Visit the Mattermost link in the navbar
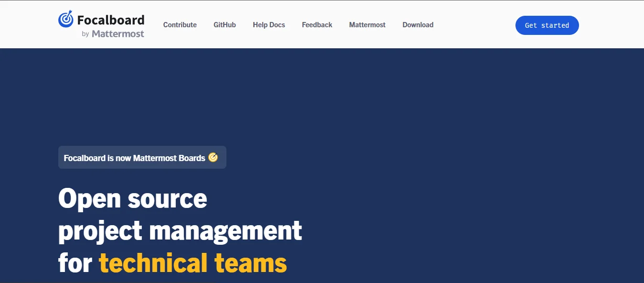644x283 pixels. coord(367,25)
